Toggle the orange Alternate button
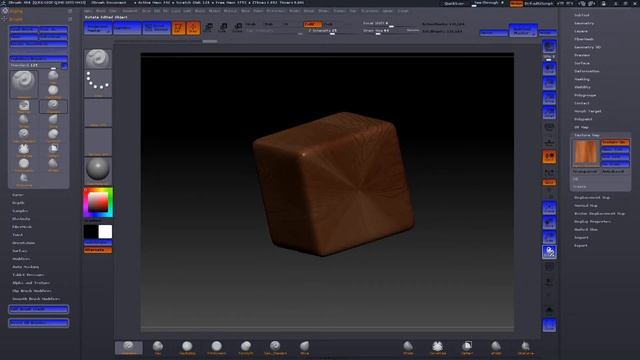The height and width of the screenshot is (360, 640). click(x=98, y=250)
